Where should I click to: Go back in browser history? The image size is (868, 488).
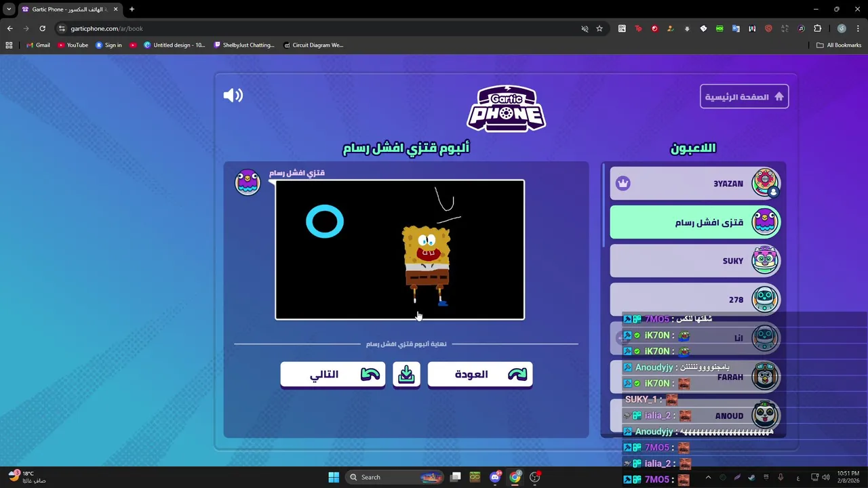(x=9, y=28)
